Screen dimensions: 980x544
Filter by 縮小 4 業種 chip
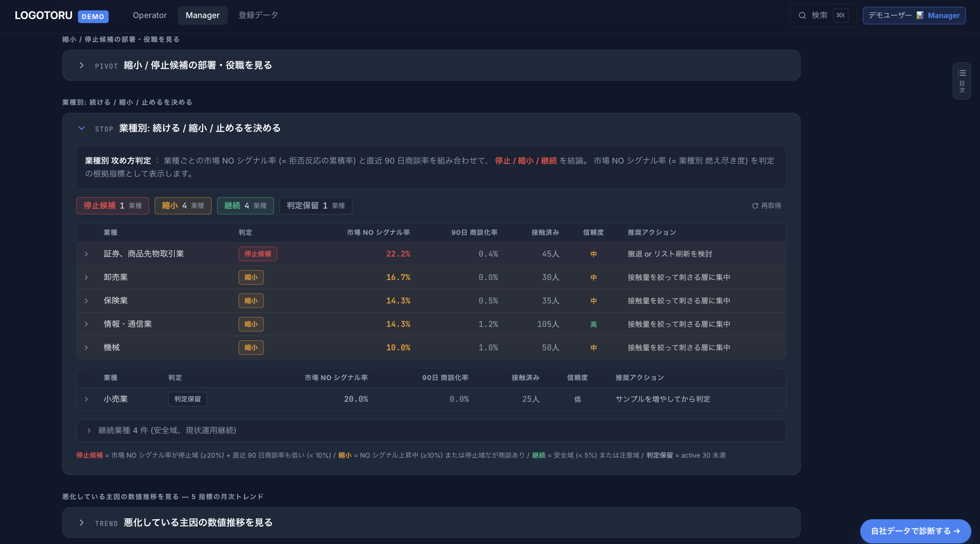[183, 205]
